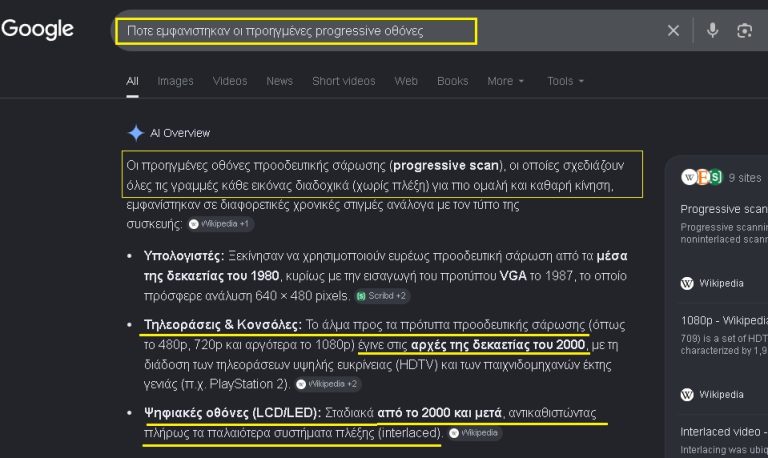768x458 pixels.
Task: Open the Progressive scan source link
Action: (724, 209)
